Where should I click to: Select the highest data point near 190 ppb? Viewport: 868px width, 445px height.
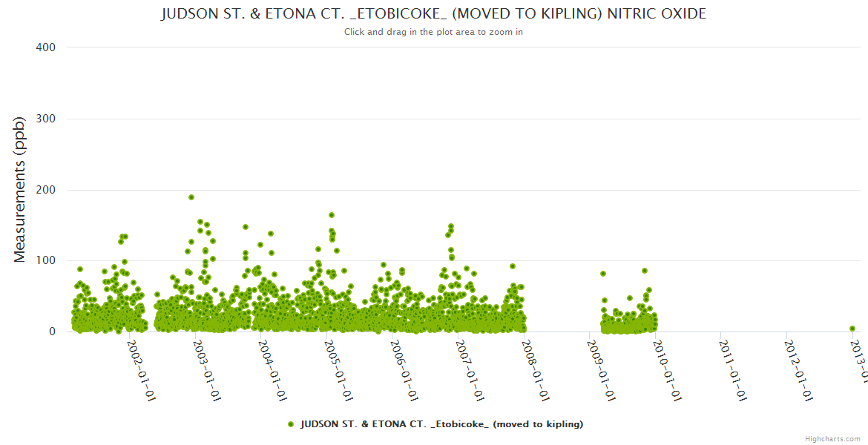[191, 197]
